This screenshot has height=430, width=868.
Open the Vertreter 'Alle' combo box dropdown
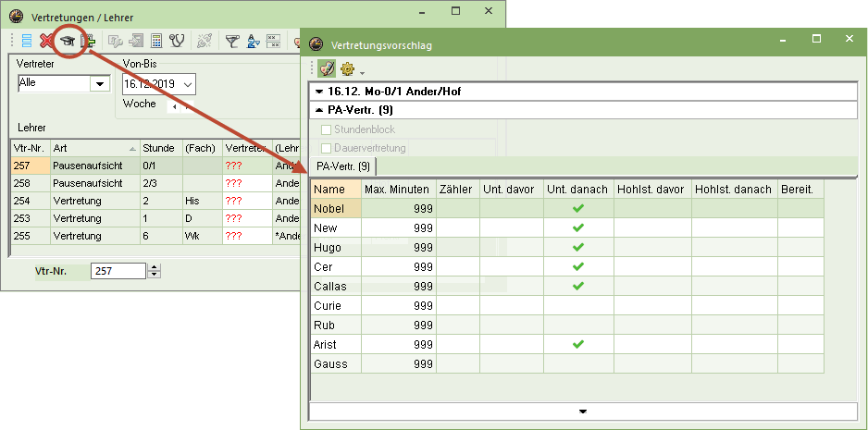tap(100, 84)
